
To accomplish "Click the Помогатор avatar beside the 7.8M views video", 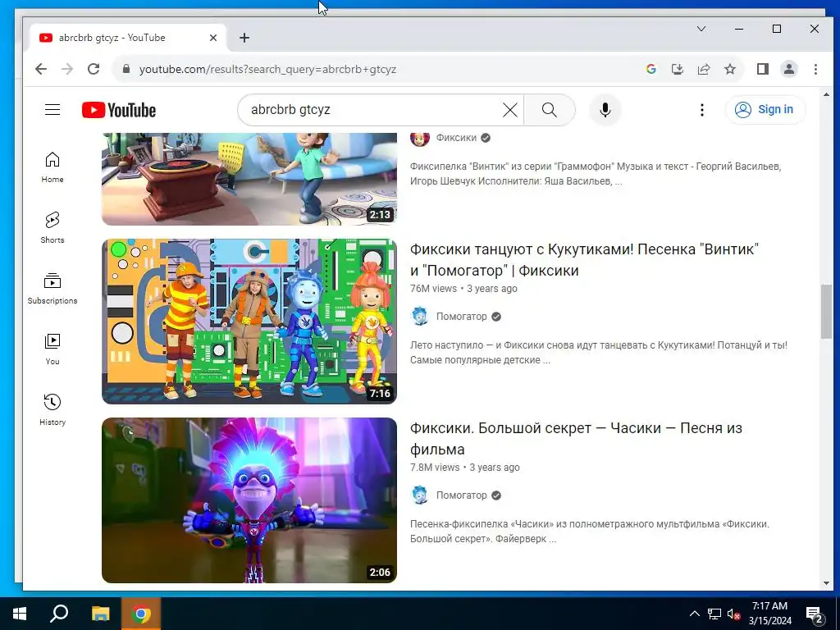I will pos(420,495).
